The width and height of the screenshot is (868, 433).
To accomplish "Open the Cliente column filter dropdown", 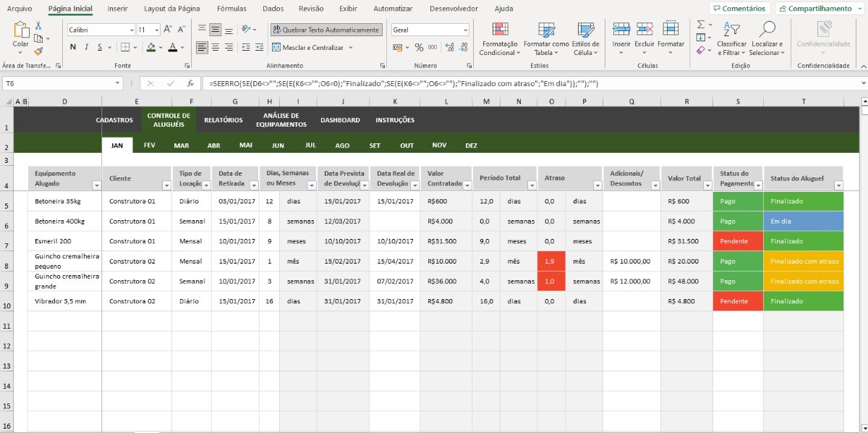I will click(x=164, y=186).
